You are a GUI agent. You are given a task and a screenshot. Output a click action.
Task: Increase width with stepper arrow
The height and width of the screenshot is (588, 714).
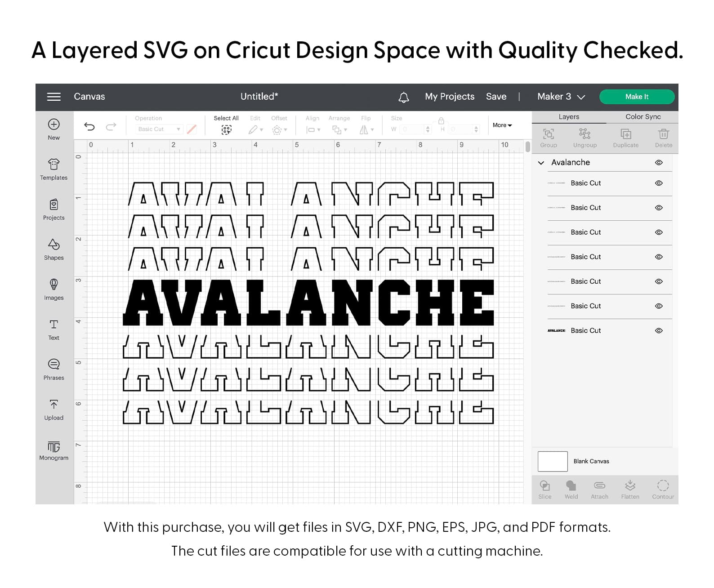[x=428, y=127]
